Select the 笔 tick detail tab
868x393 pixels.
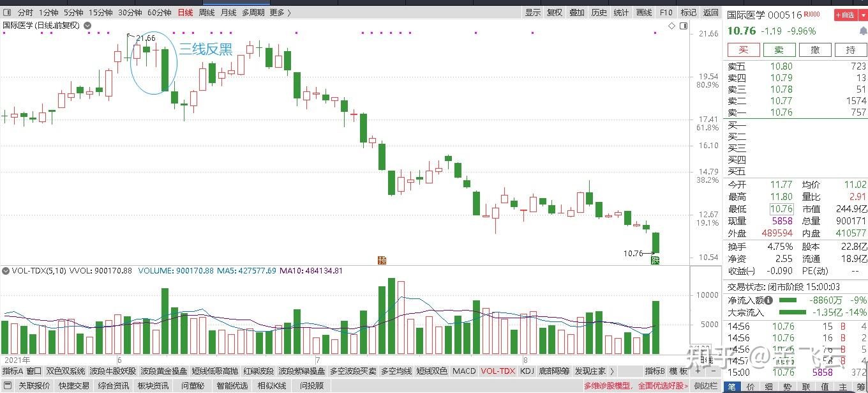(731, 387)
